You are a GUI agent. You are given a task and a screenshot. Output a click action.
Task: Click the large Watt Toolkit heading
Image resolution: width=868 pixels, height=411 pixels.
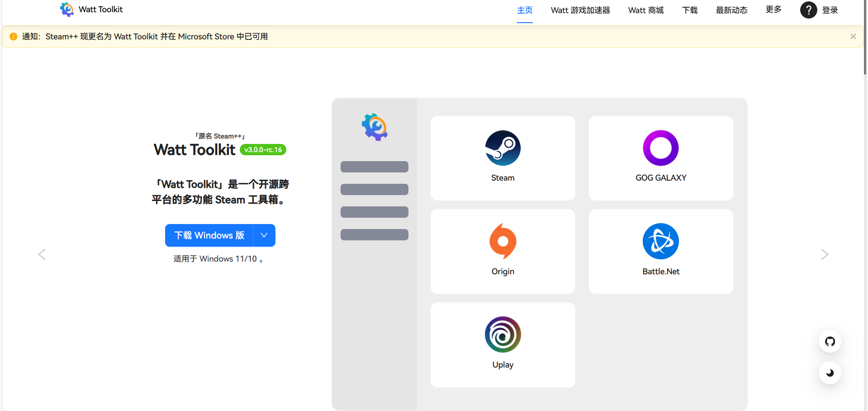(194, 150)
